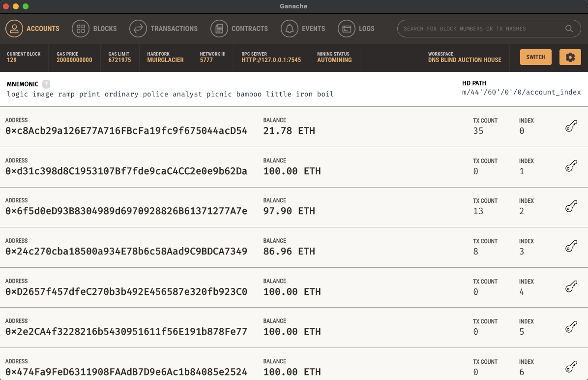588x380 pixels.
Task: Click the MUIRGLACIER hardfork value
Action: coord(165,60)
